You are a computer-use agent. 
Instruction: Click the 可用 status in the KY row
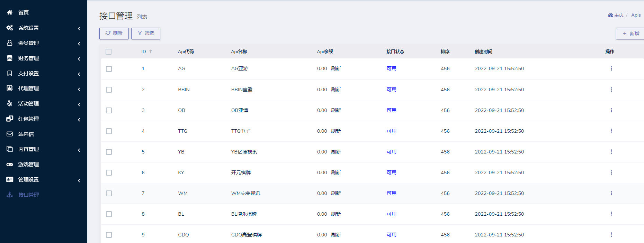pyautogui.click(x=392, y=172)
